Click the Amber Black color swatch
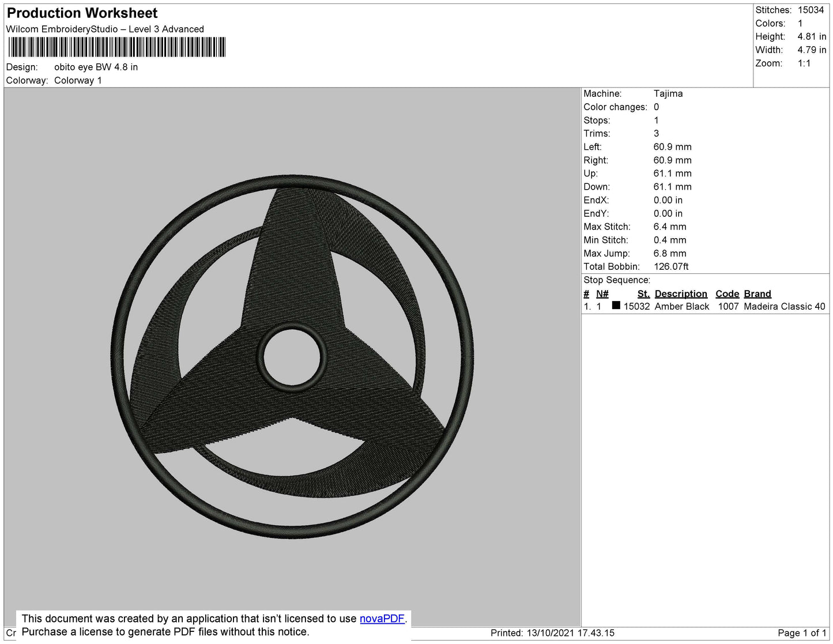 pos(616,306)
